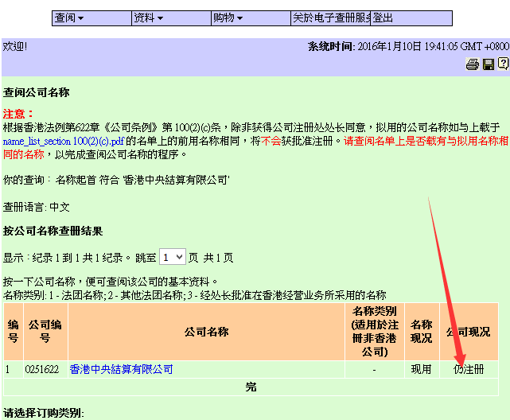This screenshot has height=420, width=510.
Task: Open the page number jump dropdown
Action: click(172, 257)
